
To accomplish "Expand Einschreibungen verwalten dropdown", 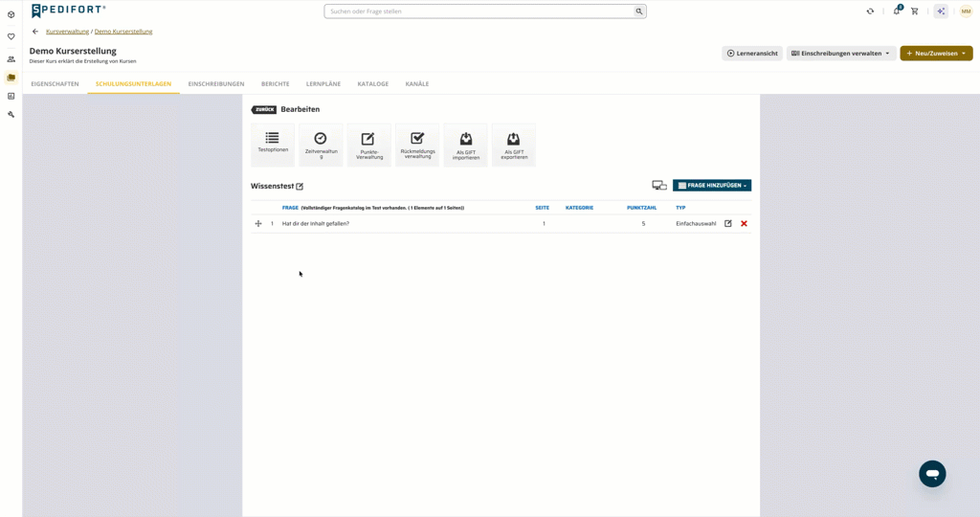I will click(x=841, y=54).
